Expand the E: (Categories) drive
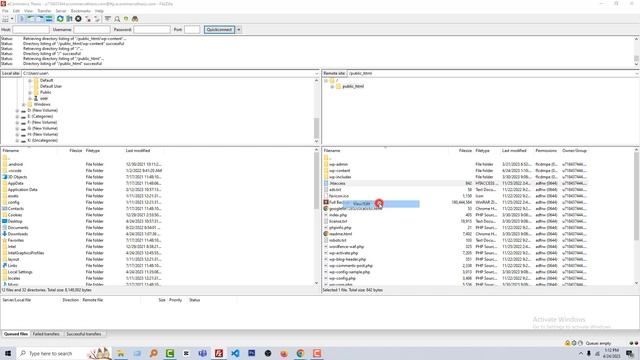 coord(18,116)
